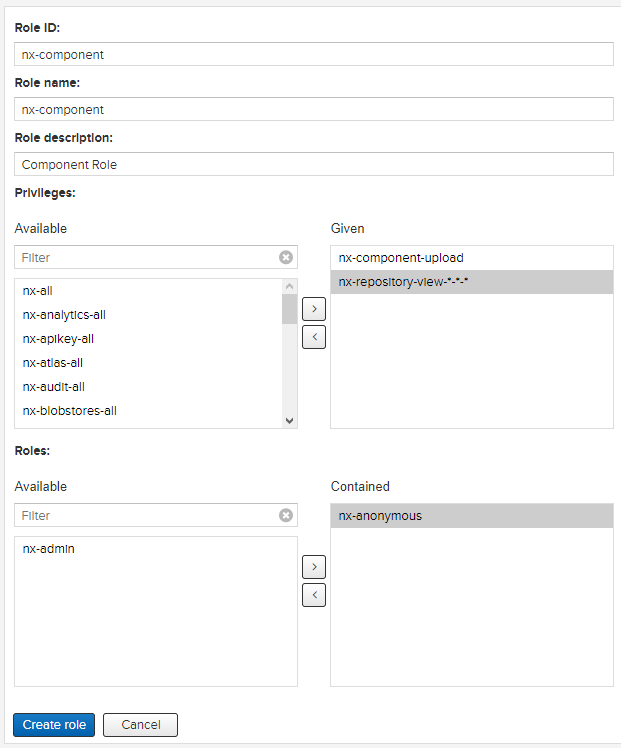This screenshot has width=621, height=748.
Task: Select nx-apikey-all privilege
Action: 148,339
